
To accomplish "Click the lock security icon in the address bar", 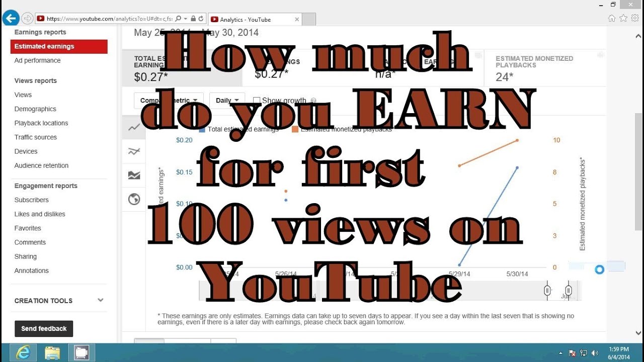I will tap(193, 19).
